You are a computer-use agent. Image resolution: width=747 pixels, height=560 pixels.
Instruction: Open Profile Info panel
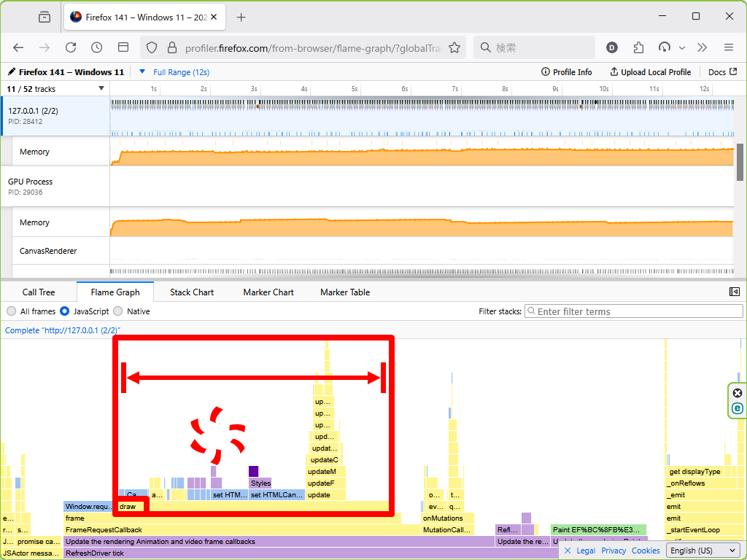(x=566, y=72)
